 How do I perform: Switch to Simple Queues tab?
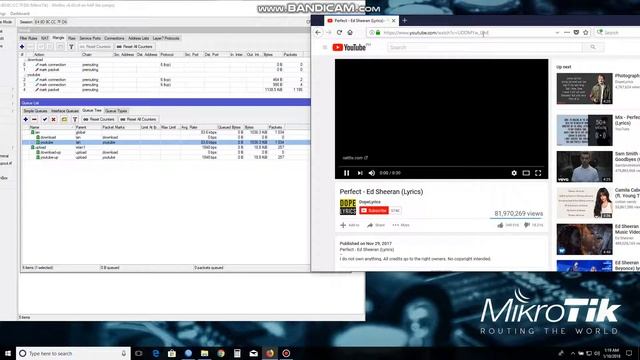[35, 111]
